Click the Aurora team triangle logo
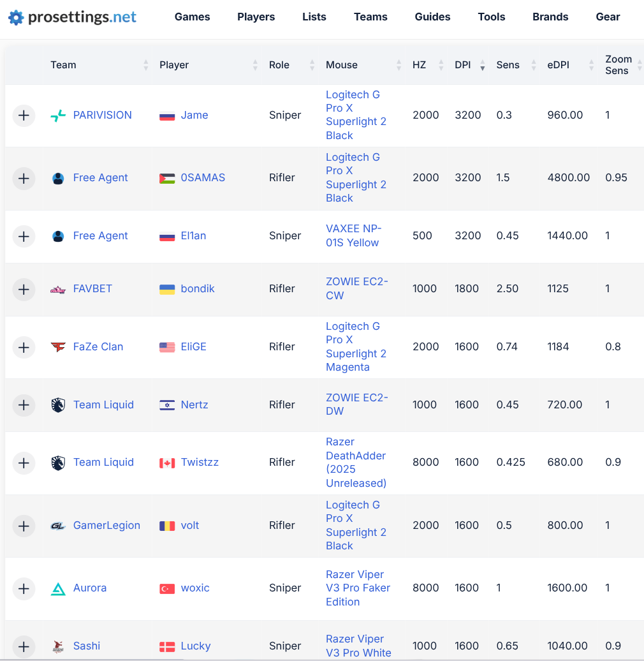Viewport: 644px width, 661px height. click(58, 588)
